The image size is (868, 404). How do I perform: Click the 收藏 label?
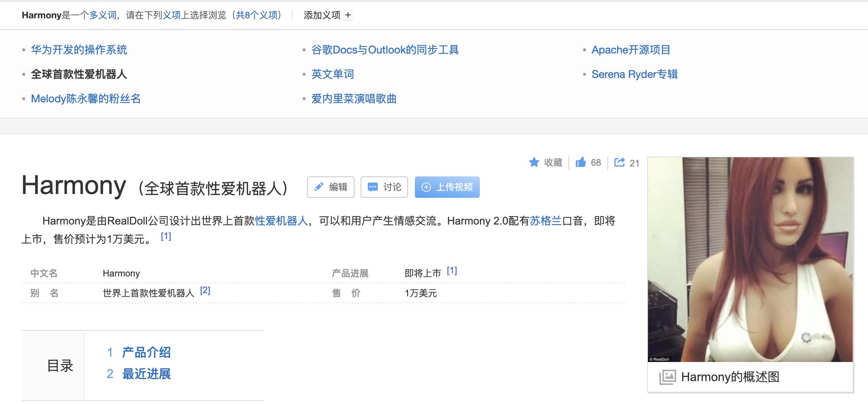[553, 163]
